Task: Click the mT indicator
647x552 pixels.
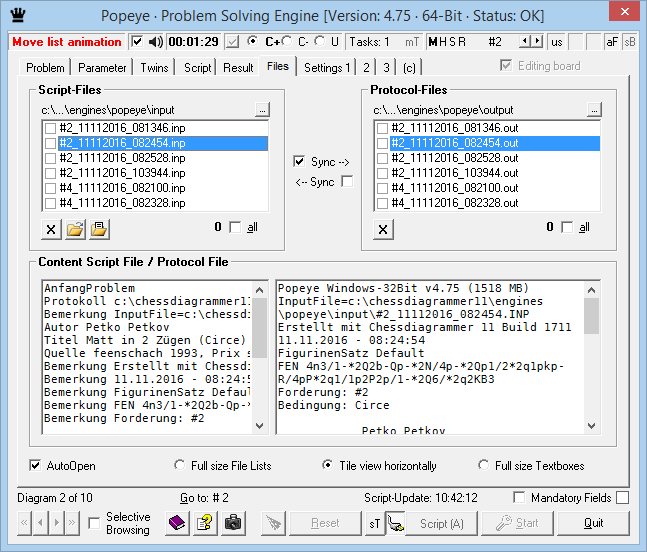Action: [x=412, y=42]
